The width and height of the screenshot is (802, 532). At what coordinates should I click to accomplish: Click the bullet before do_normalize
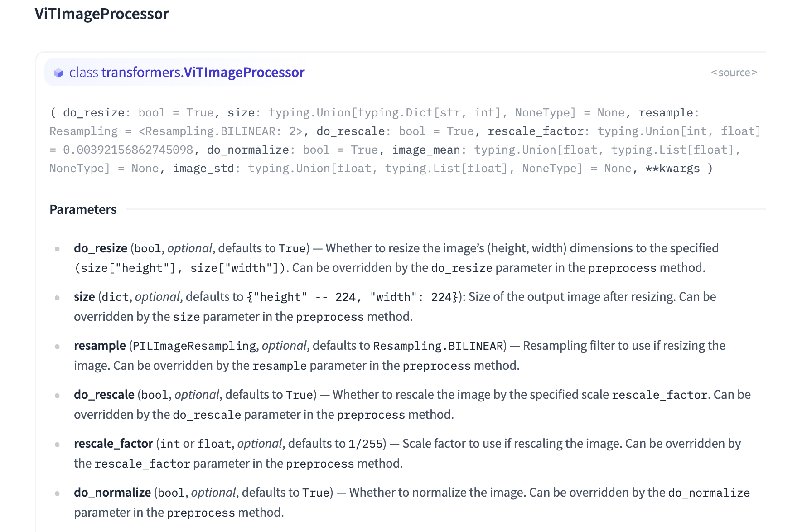click(x=58, y=493)
